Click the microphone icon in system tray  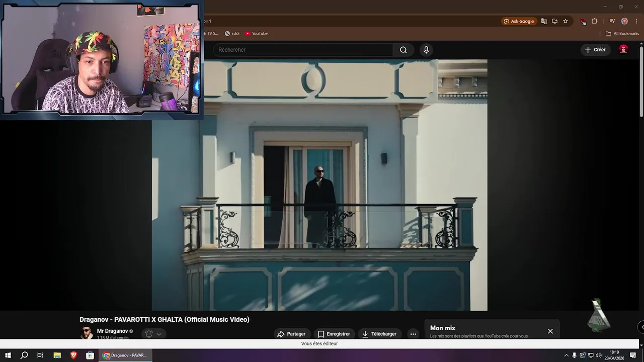tap(575, 355)
